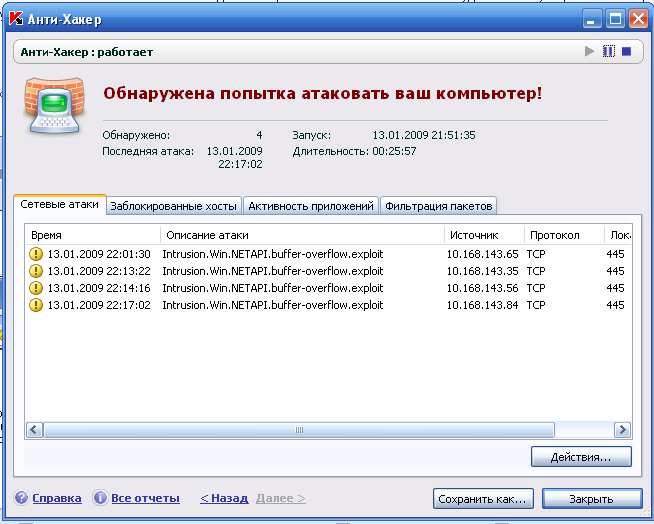This screenshot has width=654, height=524.
Task: Sort by the Время column header
Action: click(93, 235)
